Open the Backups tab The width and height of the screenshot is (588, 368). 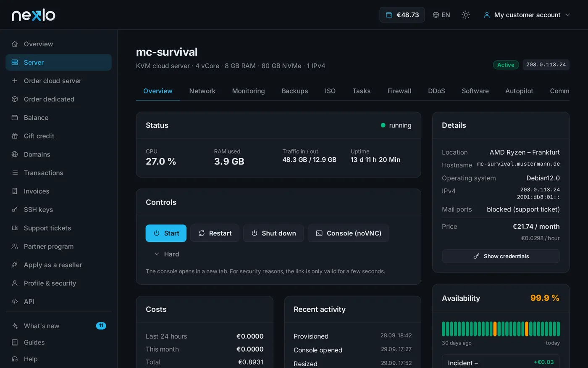coord(295,91)
